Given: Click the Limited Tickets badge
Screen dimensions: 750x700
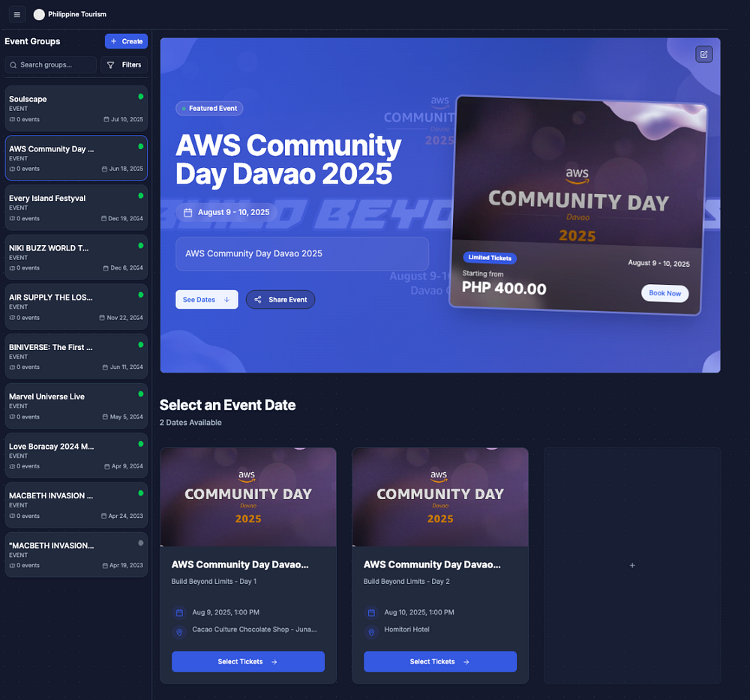Looking at the screenshot, I should [x=490, y=258].
